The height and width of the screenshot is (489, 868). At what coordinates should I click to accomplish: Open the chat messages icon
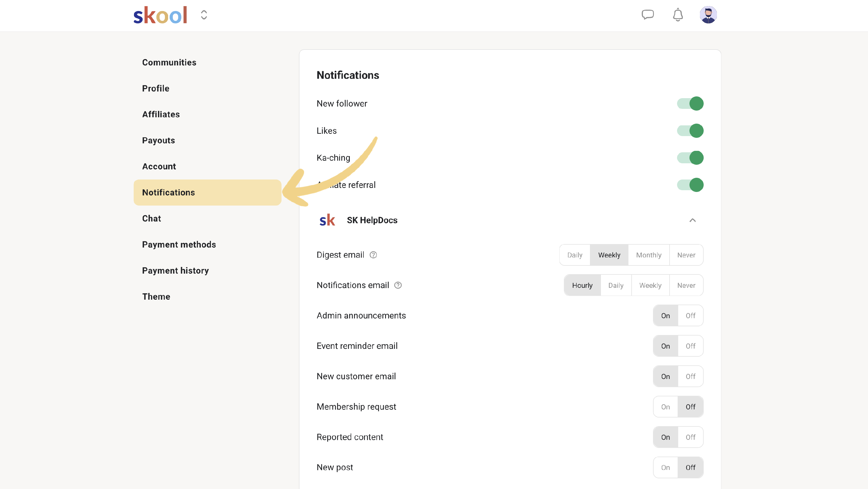click(x=647, y=15)
